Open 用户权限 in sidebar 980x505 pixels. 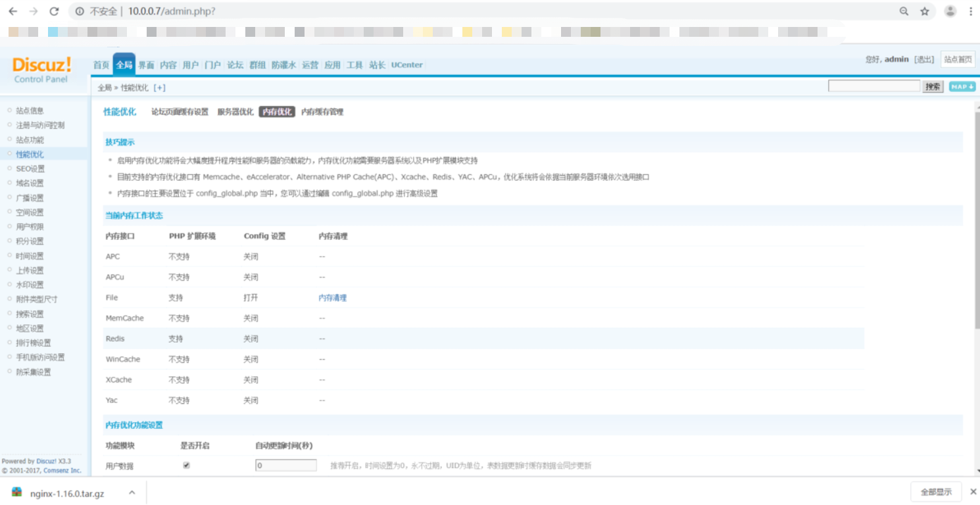30,226
